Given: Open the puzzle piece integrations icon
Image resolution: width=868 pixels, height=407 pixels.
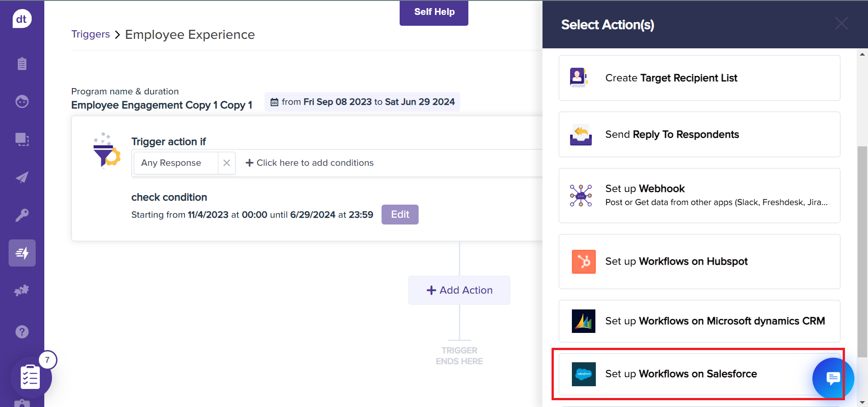Looking at the screenshot, I should [x=22, y=290].
